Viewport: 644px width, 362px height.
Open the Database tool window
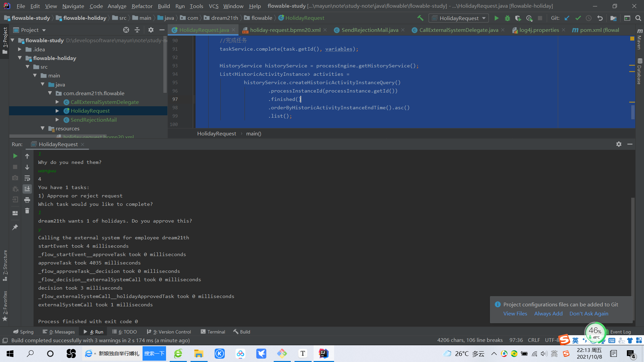(x=640, y=71)
